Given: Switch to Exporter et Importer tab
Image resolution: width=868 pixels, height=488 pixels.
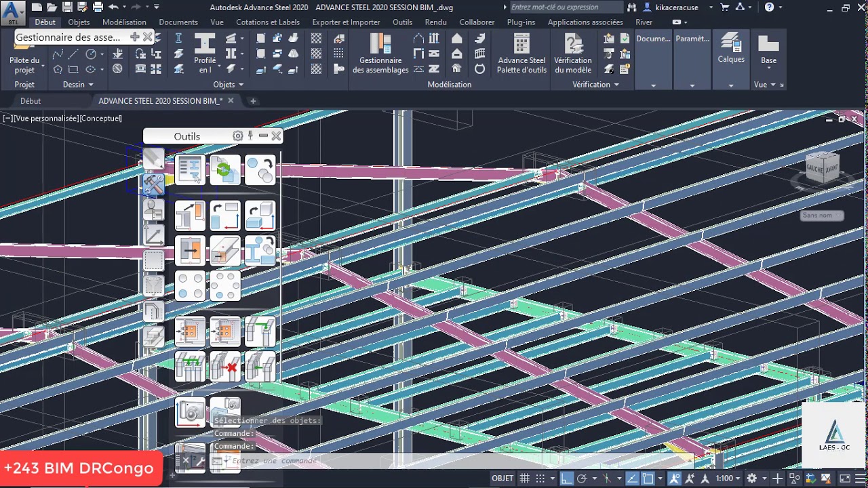Looking at the screenshot, I should point(346,22).
